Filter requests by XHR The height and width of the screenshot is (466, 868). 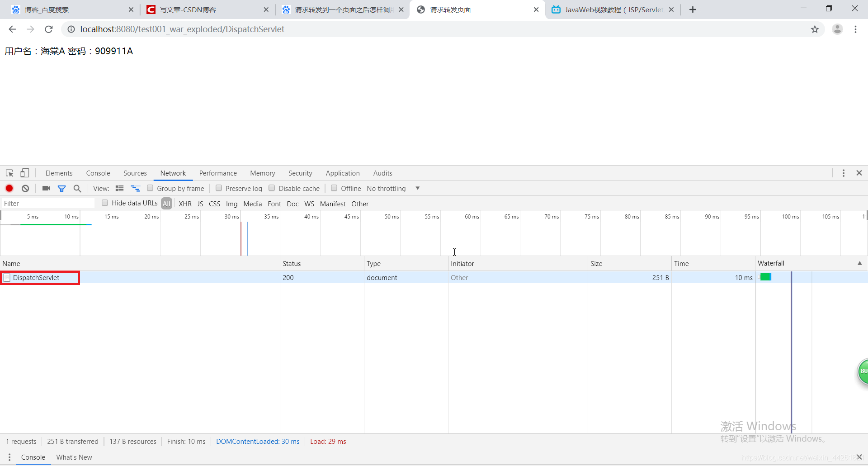pyautogui.click(x=185, y=204)
